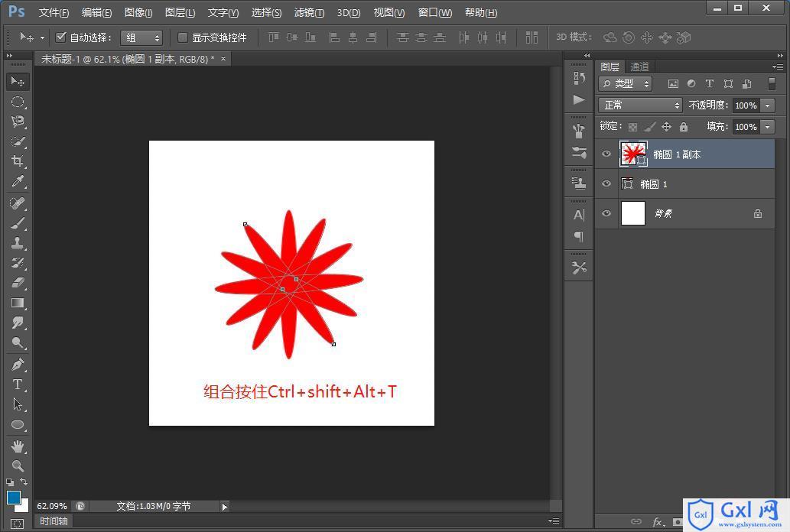The height and width of the screenshot is (532, 790).
Task: Pick the Clone Stamp tool
Action: 18,243
